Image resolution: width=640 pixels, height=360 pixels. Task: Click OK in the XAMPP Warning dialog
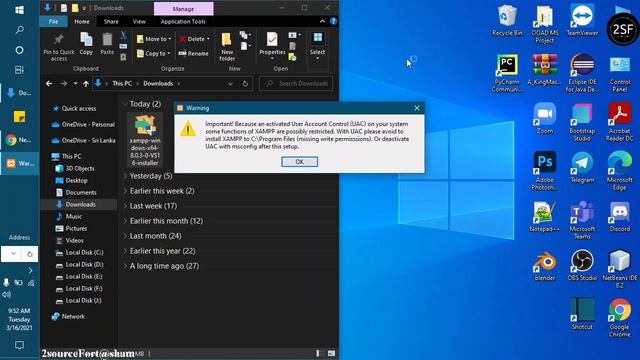pyautogui.click(x=299, y=162)
